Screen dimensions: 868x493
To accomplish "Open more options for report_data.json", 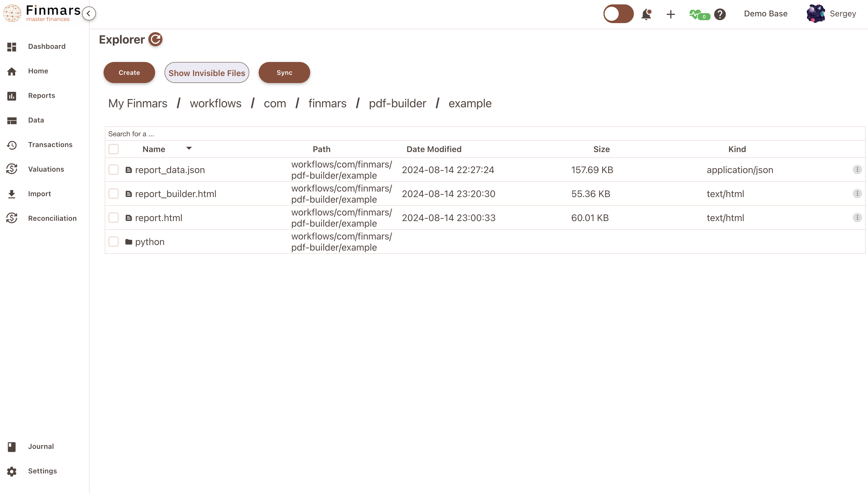I will [x=857, y=170].
